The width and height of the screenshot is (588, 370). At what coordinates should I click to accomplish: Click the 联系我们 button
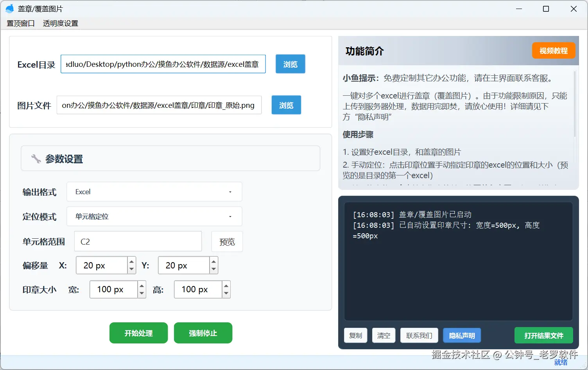point(419,335)
